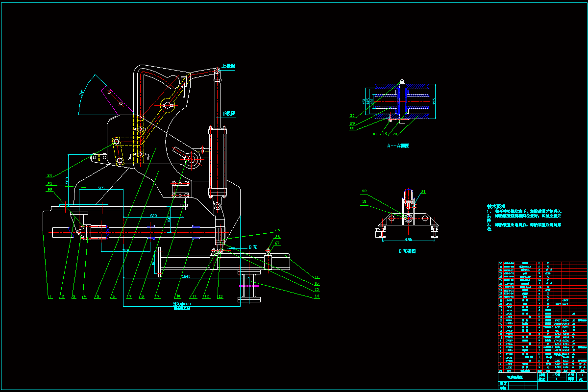Select balloon label 14 right of the main view
This screenshot has height=392, width=588.
(317, 296)
